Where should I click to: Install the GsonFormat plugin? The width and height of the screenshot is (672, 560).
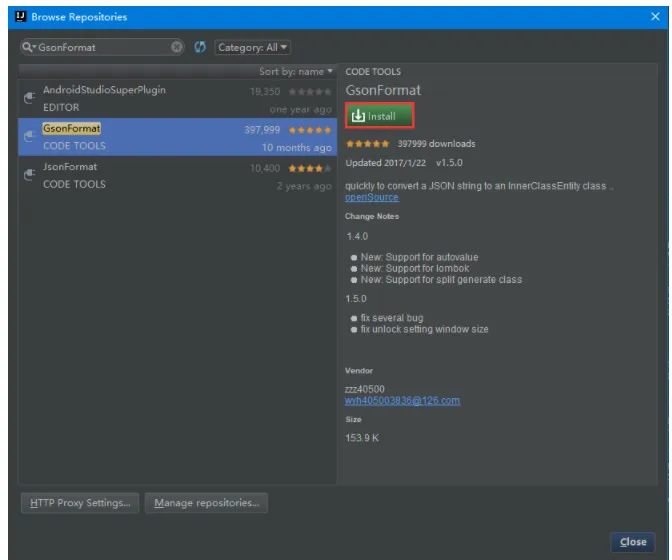click(379, 116)
